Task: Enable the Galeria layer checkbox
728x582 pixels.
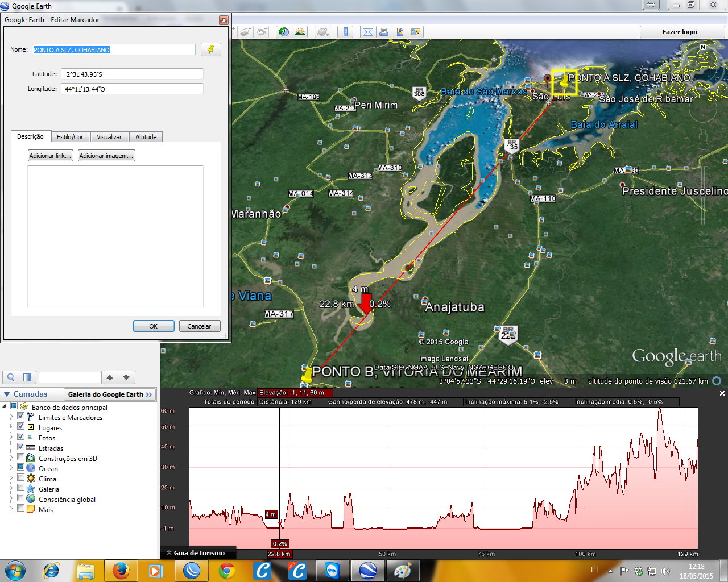Action: [x=20, y=488]
